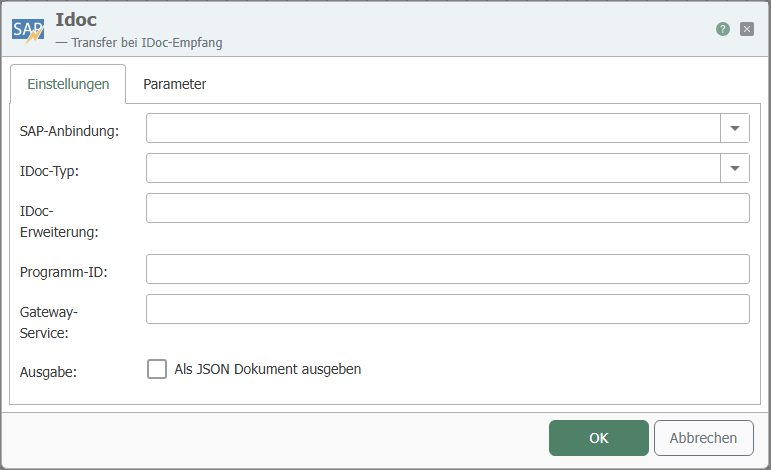Viewport: 771px width, 470px height.
Task: Confirm settings with the OK button
Action: coord(598,438)
